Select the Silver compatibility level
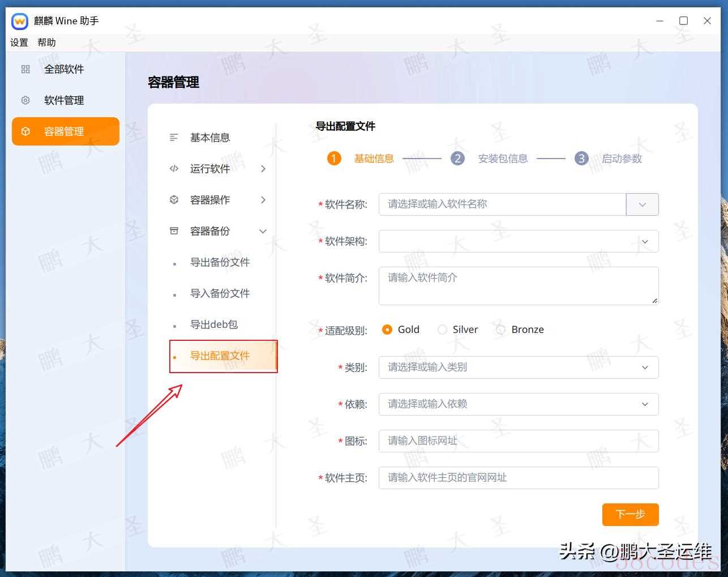 point(442,330)
